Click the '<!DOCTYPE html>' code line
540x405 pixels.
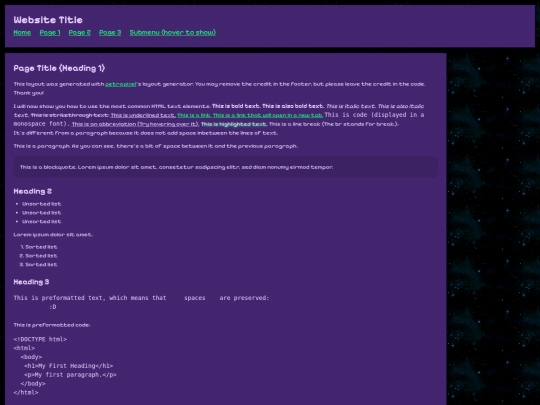click(x=40, y=339)
